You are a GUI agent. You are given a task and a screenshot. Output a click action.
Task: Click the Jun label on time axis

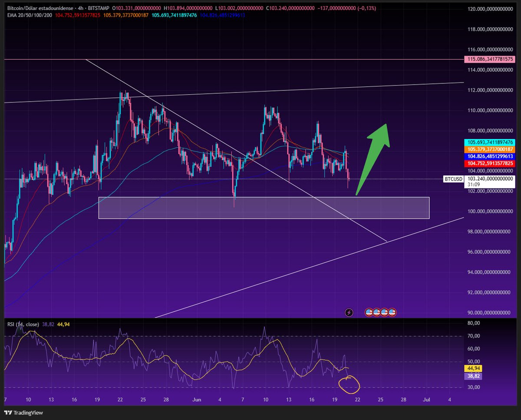(197, 399)
